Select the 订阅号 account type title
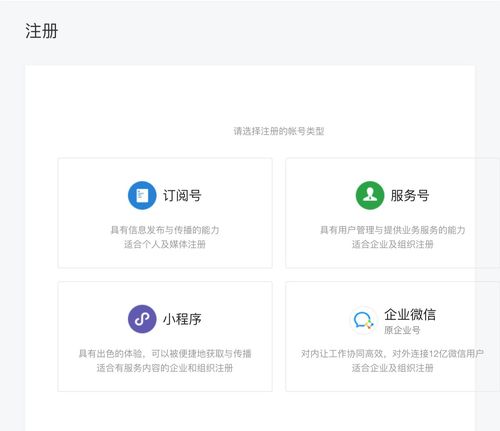500x431 pixels. click(182, 196)
